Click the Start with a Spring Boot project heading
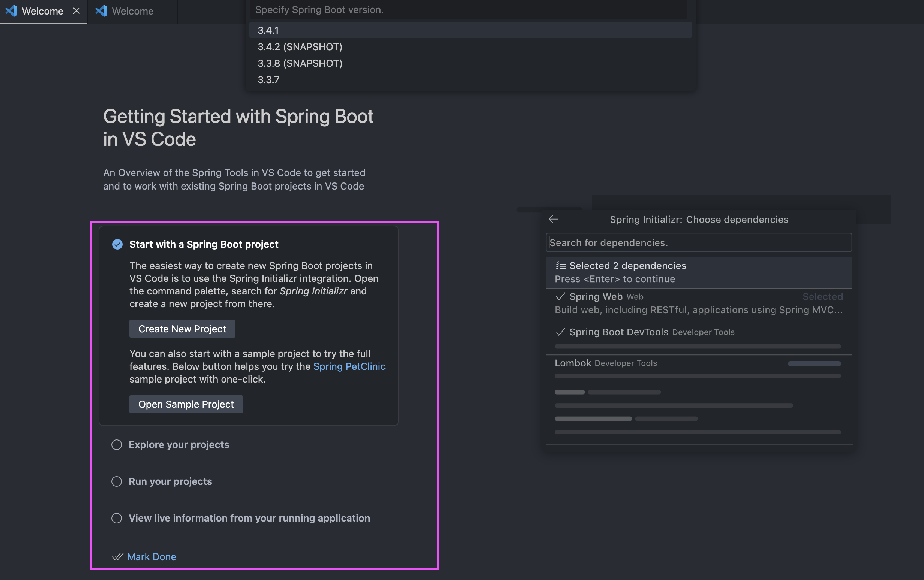 pos(204,244)
